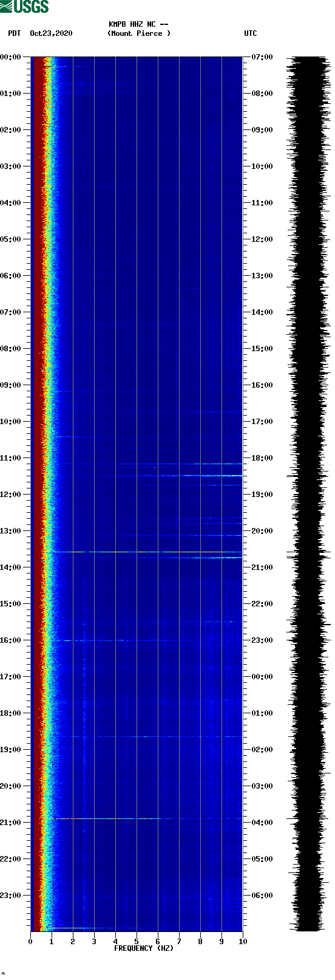This screenshot has width=335, height=980.
Task: Click the 13:00 PDT time label
Action: [x=10, y=531]
